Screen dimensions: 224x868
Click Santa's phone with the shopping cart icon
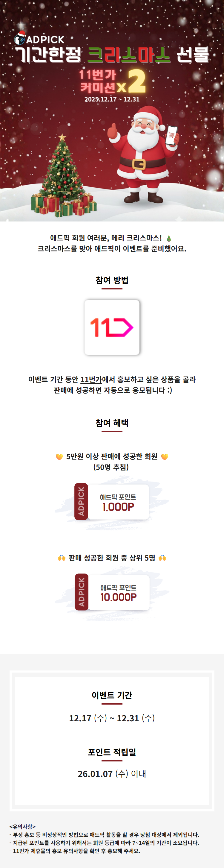point(172,135)
